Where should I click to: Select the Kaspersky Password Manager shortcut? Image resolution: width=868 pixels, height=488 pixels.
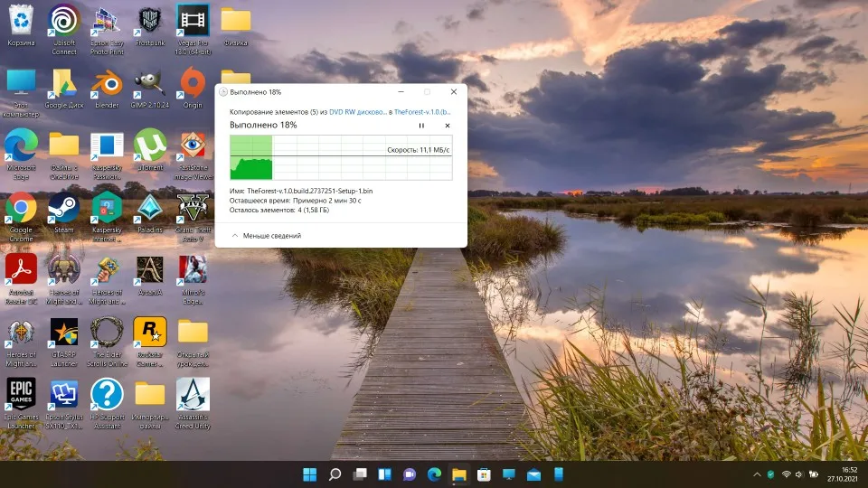pos(107,155)
